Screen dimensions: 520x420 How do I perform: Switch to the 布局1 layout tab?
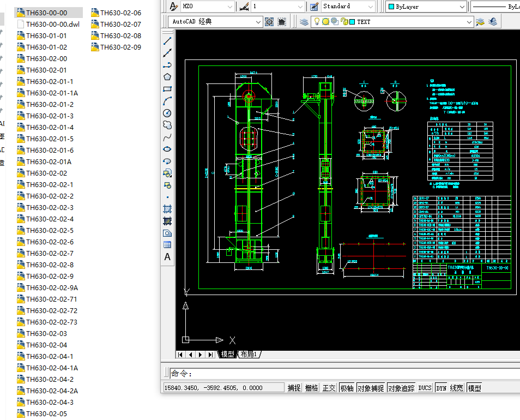tap(249, 355)
